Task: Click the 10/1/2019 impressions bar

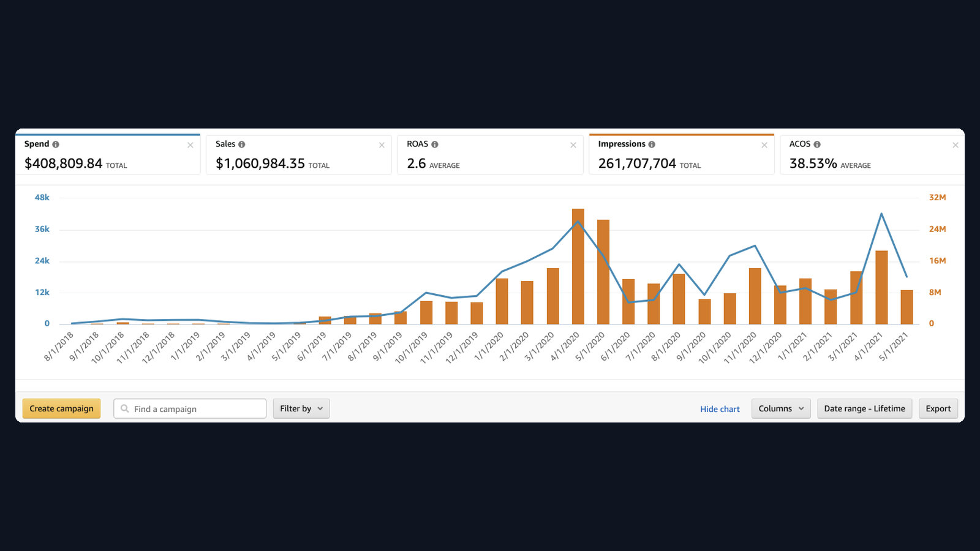Action: (426, 312)
